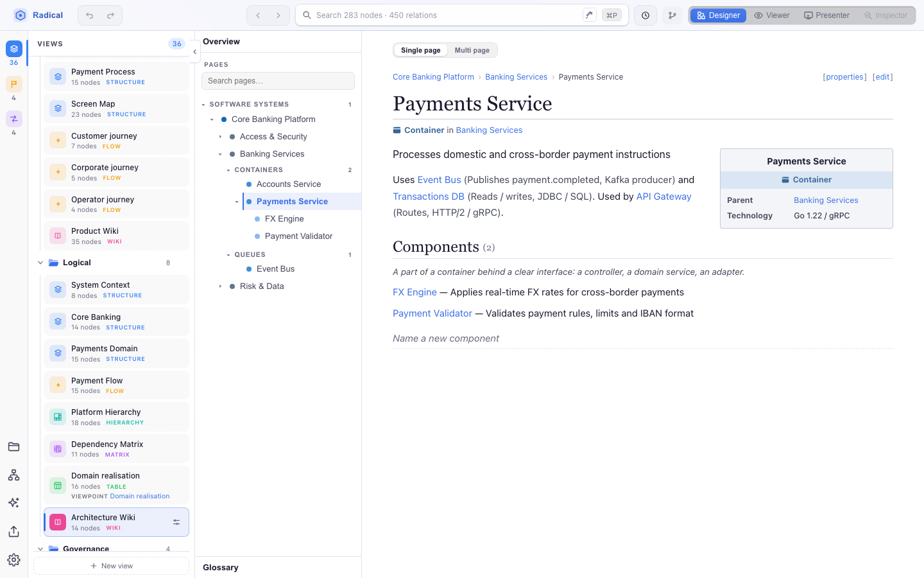Open Core Banking Platform breadcrumb link
Image resolution: width=924 pixels, height=578 pixels.
click(433, 77)
